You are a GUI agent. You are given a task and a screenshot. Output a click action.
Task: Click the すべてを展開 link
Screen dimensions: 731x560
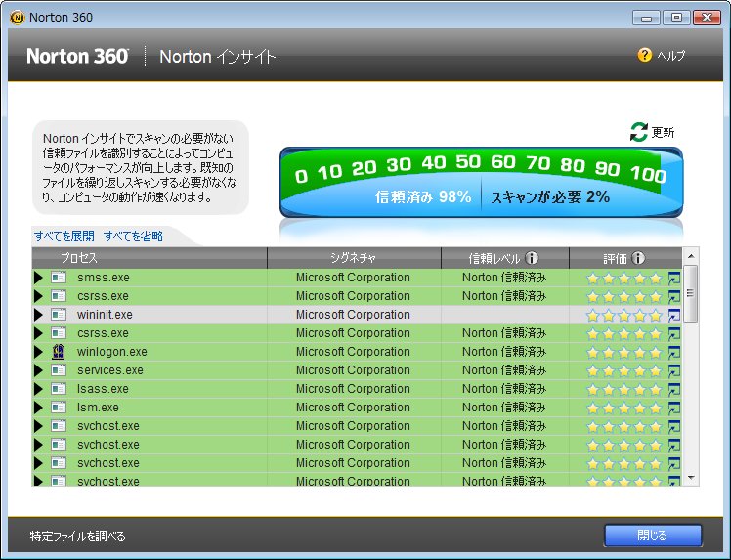point(64,237)
